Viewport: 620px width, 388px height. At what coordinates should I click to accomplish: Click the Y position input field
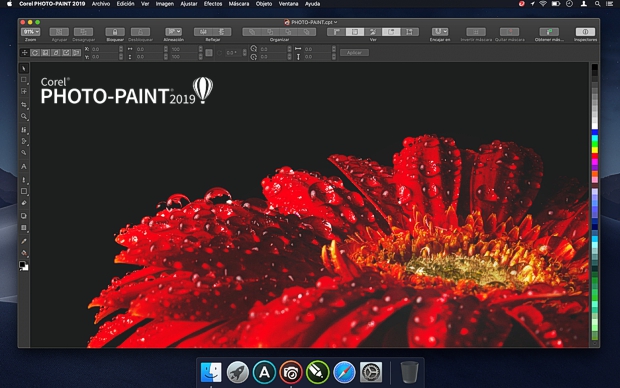[x=105, y=57]
